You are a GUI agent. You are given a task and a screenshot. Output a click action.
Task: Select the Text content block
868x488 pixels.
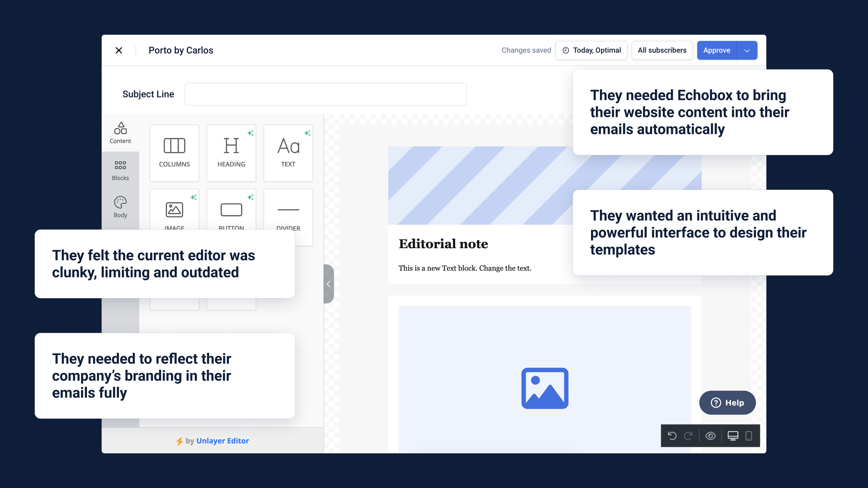pyautogui.click(x=288, y=153)
